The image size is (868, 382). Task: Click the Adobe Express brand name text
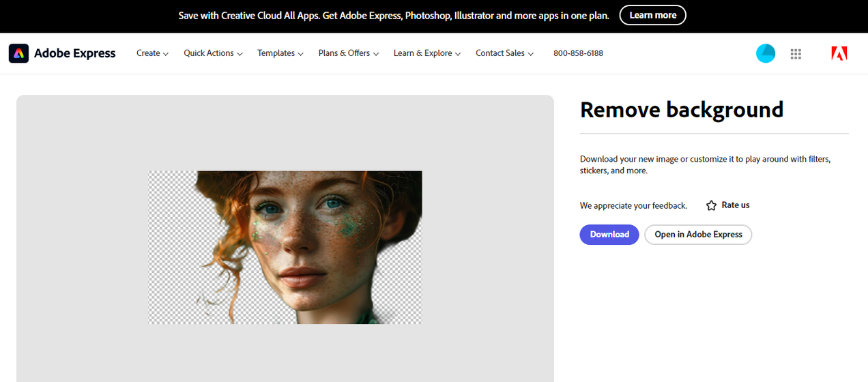tap(75, 53)
